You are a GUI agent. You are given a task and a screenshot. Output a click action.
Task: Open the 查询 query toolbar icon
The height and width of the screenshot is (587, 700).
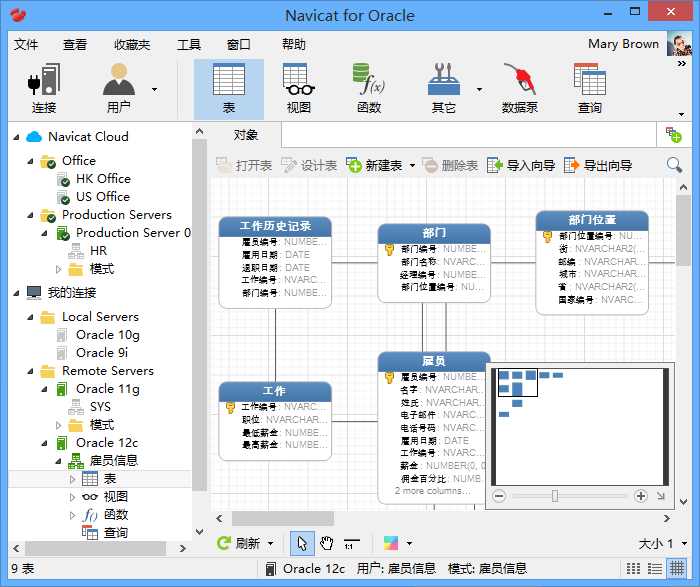(590, 89)
